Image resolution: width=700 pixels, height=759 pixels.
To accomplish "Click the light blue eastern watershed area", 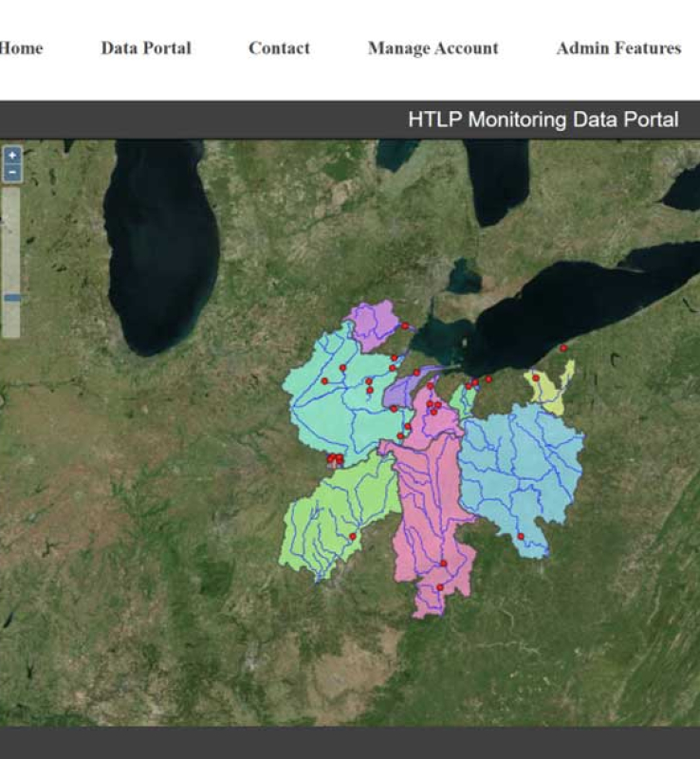I will tap(522, 465).
